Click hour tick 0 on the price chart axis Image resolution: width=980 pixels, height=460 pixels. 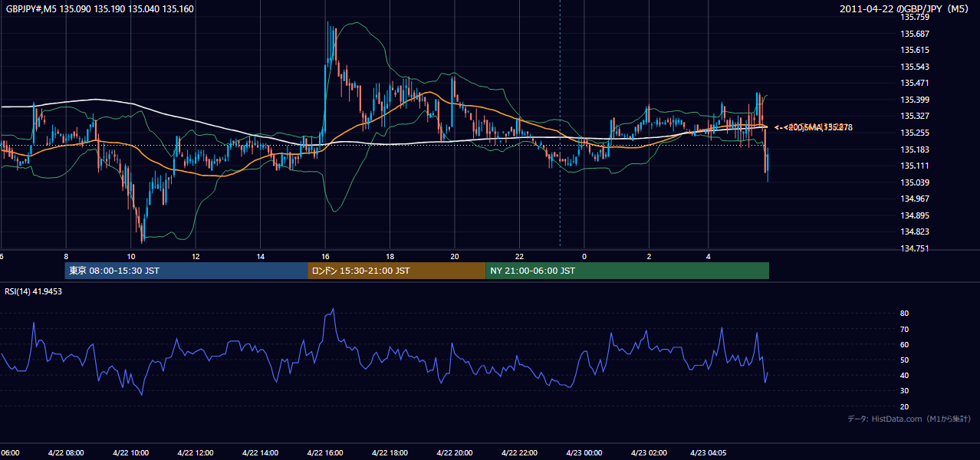click(x=584, y=256)
